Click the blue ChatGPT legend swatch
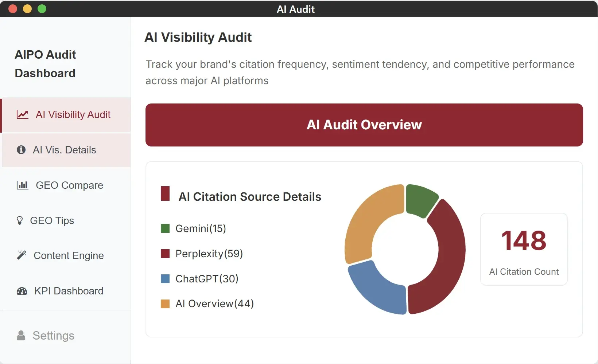This screenshot has width=598, height=364. click(x=165, y=279)
